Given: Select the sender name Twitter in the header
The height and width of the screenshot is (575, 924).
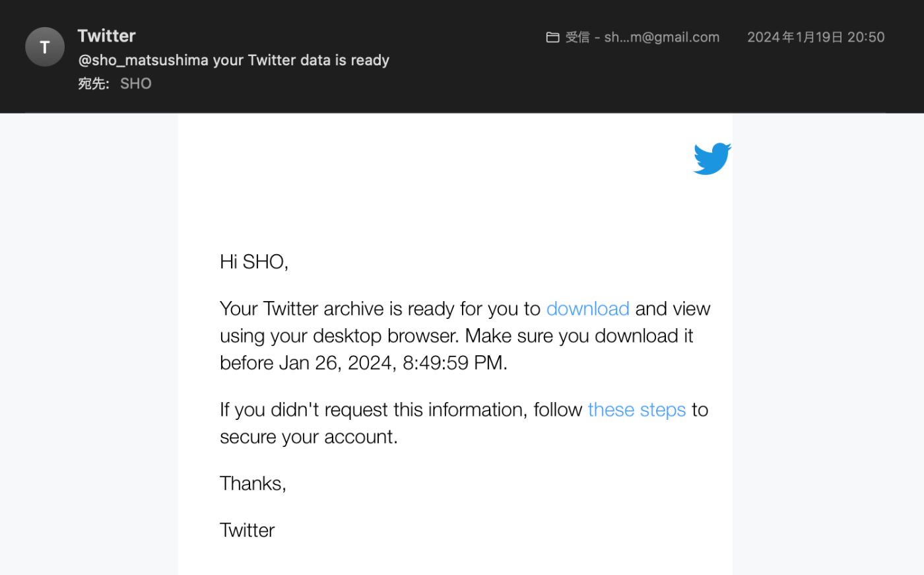Looking at the screenshot, I should tap(106, 36).
